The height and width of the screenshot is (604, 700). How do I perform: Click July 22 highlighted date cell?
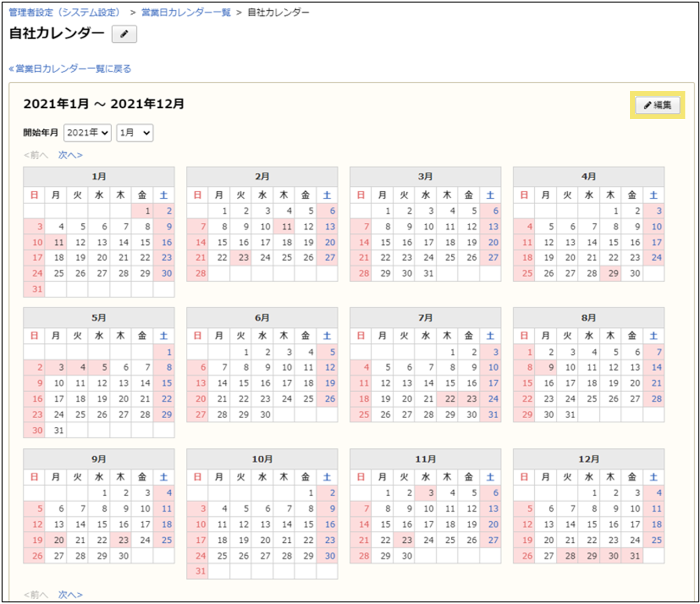tap(448, 399)
